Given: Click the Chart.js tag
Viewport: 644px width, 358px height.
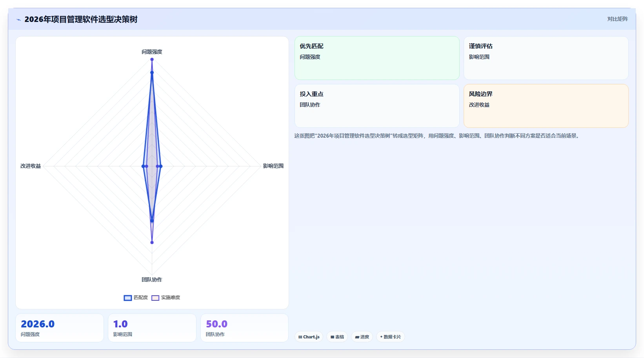Looking at the screenshot, I should click(309, 337).
